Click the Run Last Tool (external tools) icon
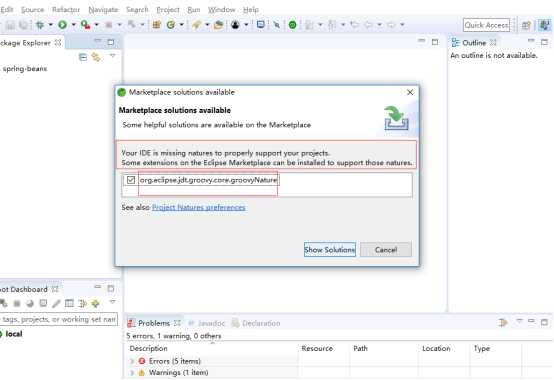The width and height of the screenshot is (554, 380). pos(85,25)
